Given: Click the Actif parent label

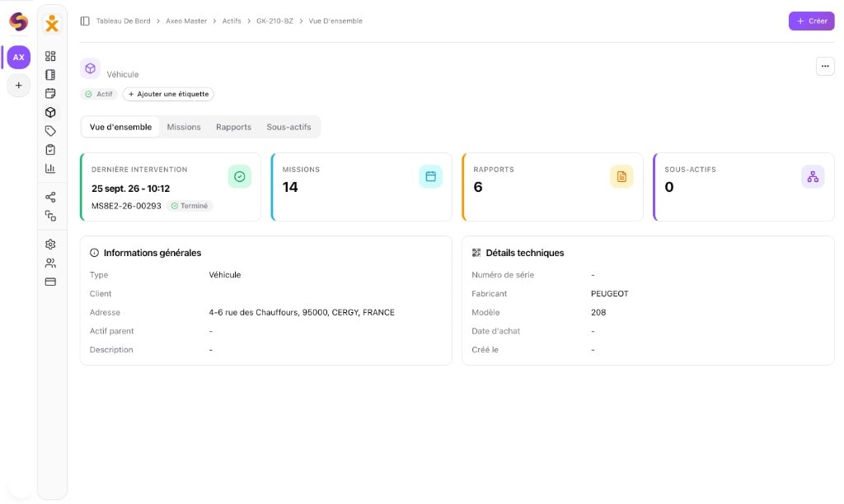Looking at the screenshot, I should tap(111, 331).
